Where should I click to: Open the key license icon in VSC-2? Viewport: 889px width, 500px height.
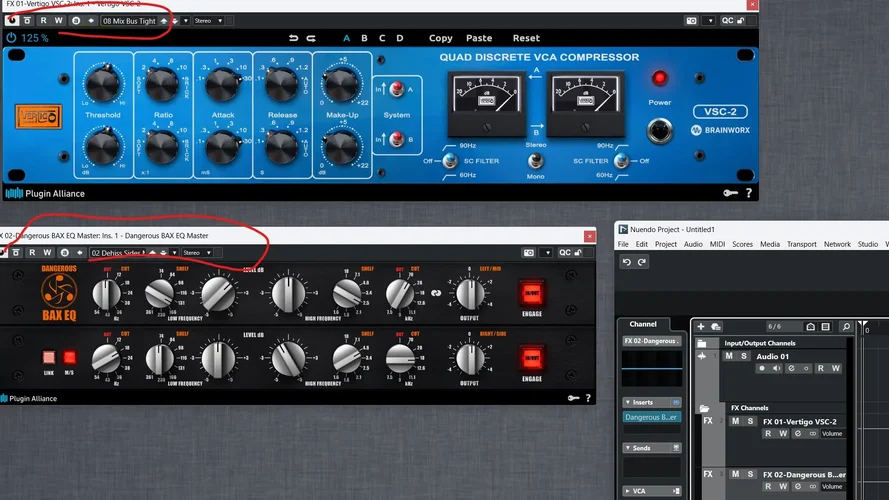[730, 193]
